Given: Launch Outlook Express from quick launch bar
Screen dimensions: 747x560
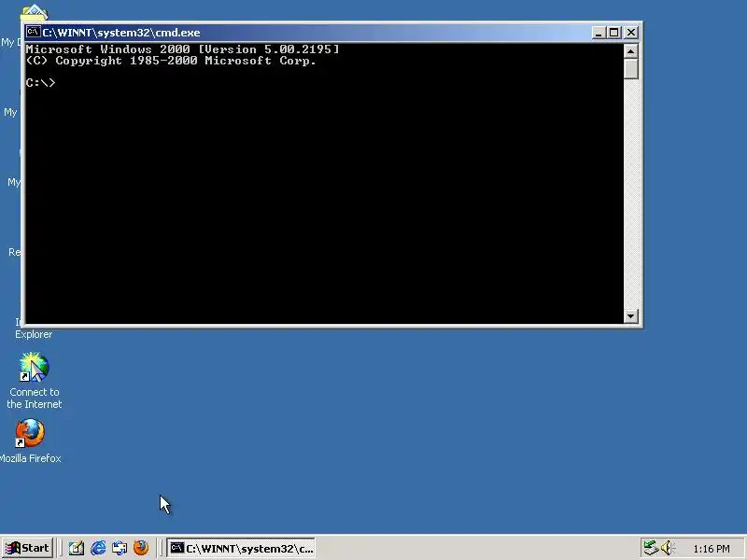Looking at the screenshot, I should tap(120, 548).
